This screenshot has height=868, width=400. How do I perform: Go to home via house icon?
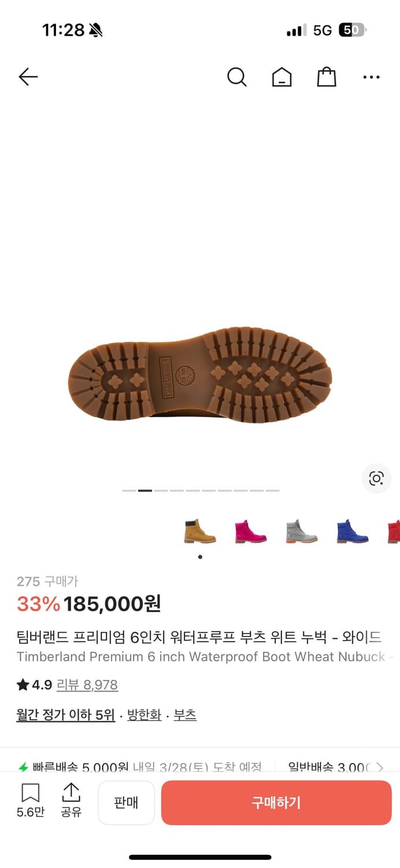point(282,77)
